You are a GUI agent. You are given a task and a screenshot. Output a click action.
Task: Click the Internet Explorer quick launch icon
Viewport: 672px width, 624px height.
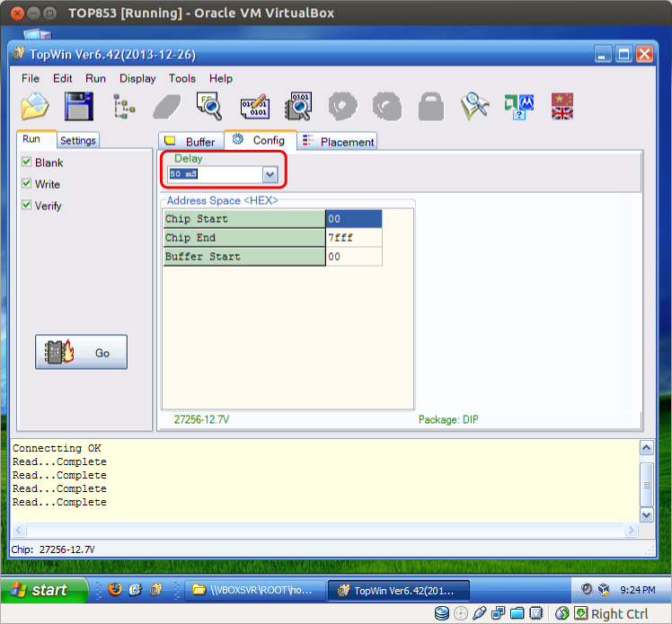point(135,590)
